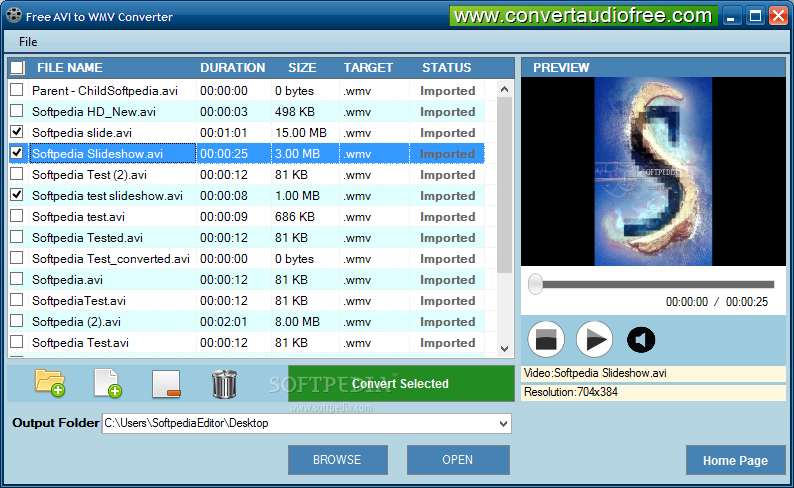Check the Softpedia test.avi checkbox
Screen dimensions: 794x488
click(x=17, y=216)
